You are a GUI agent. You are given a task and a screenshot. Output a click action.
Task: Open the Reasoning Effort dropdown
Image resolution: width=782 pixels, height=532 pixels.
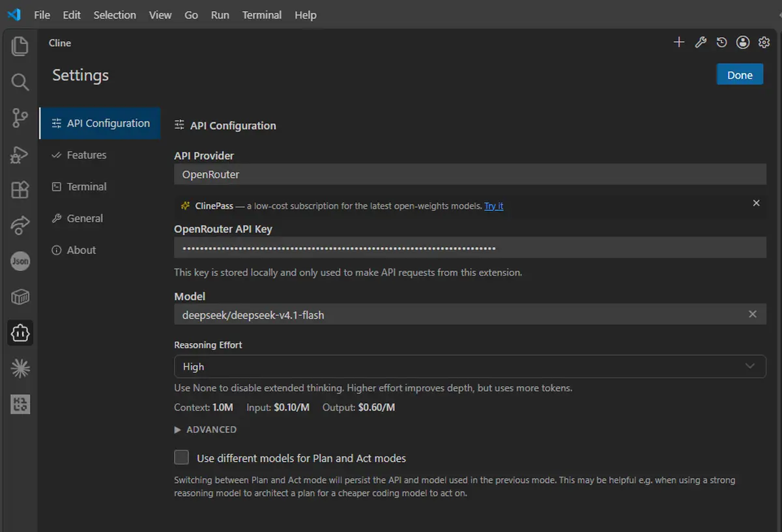point(470,366)
